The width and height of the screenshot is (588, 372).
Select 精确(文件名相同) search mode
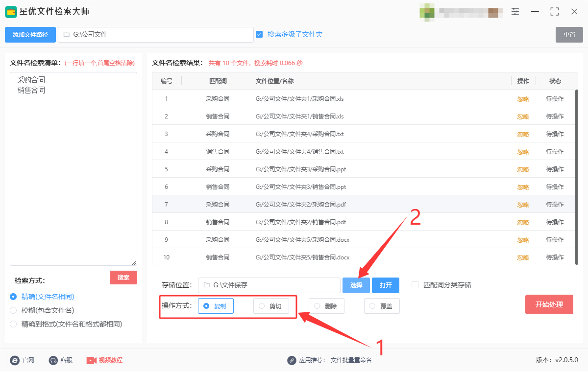(x=13, y=297)
